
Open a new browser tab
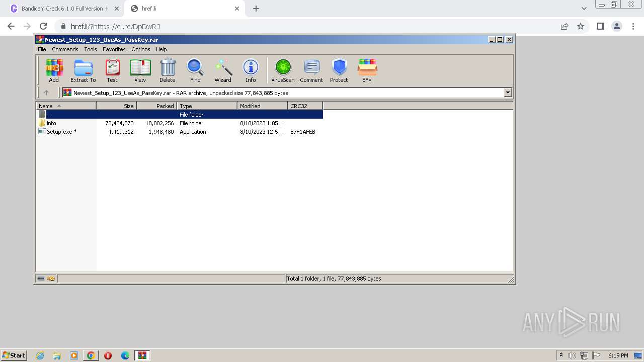256,9
